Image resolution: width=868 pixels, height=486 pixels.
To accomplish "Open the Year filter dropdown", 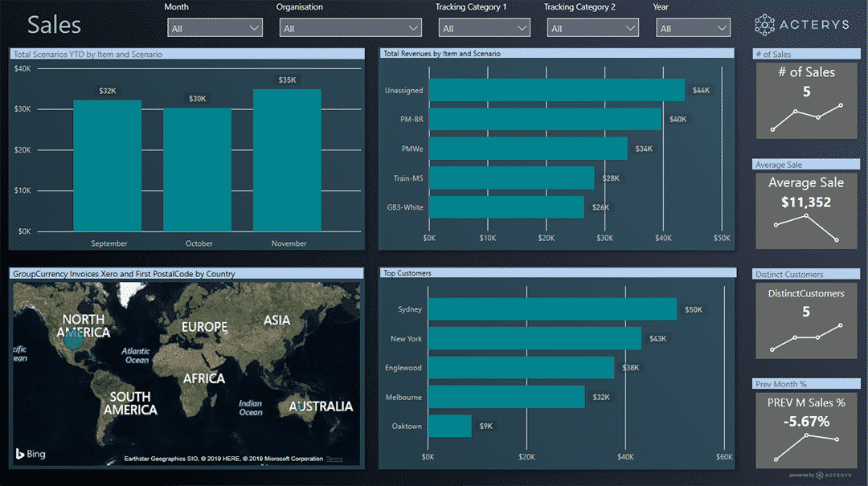I will 693,28.
